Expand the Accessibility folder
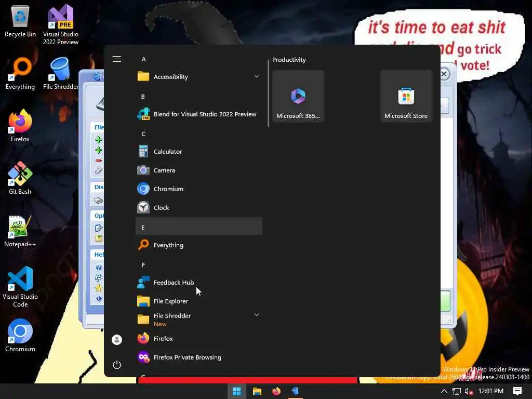This screenshot has height=399, width=532. click(257, 76)
